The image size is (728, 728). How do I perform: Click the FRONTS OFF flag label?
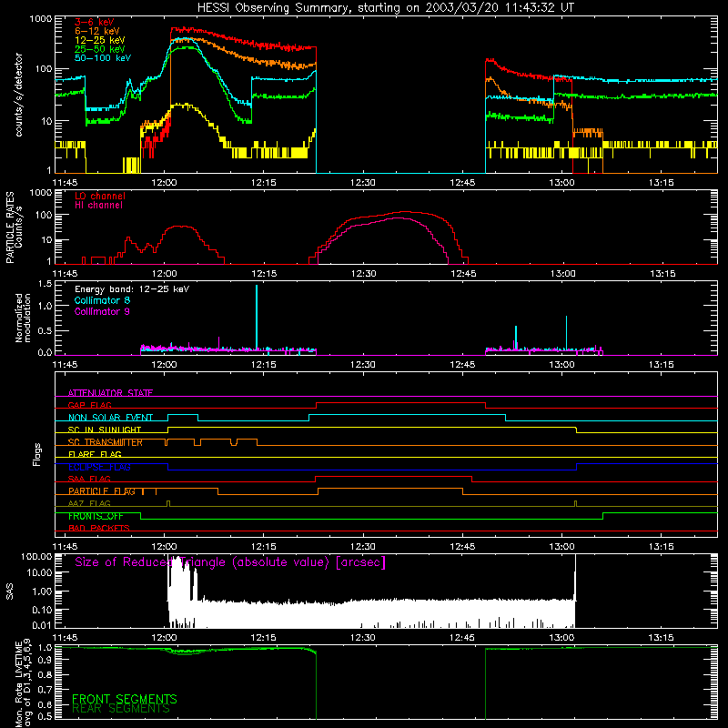click(x=96, y=516)
